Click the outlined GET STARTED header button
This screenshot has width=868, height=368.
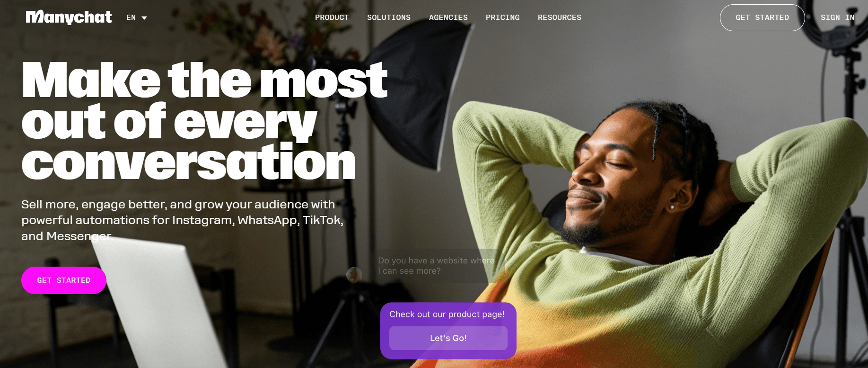coord(762,18)
